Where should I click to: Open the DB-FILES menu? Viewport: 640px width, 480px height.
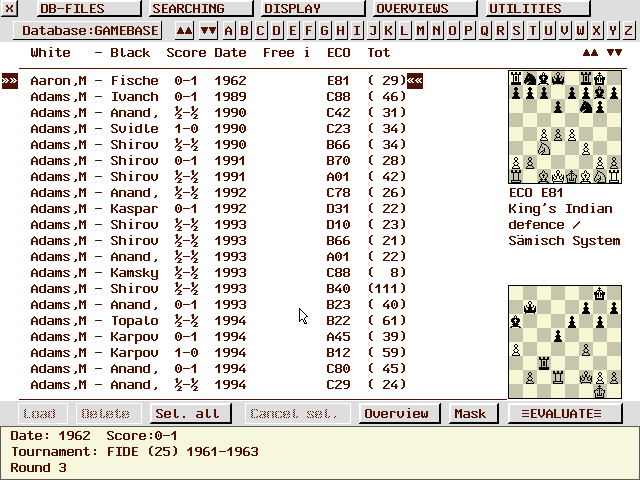(89, 8)
